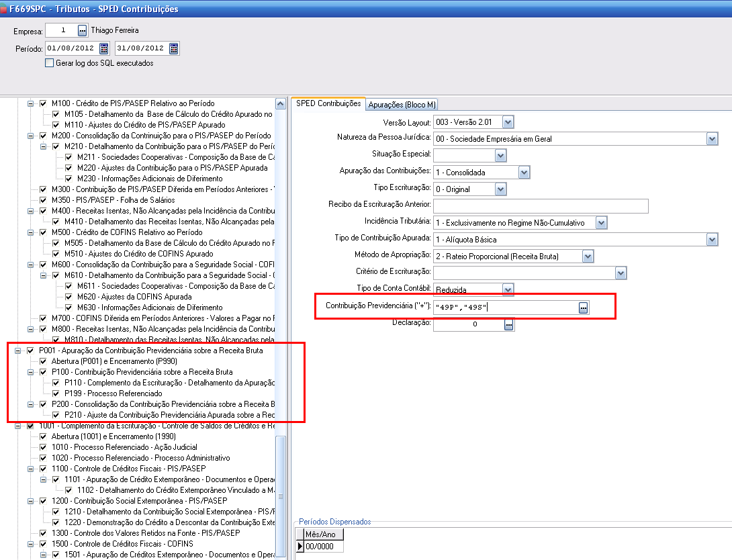Click Recibo da Escrituração Anterior input field
Image resolution: width=732 pixels, height=560 pixels.
(x=541, y=205)
